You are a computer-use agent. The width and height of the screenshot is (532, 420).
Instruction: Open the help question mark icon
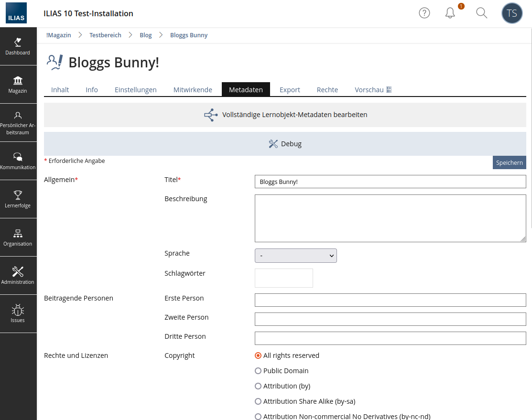(x=424, y=13)
